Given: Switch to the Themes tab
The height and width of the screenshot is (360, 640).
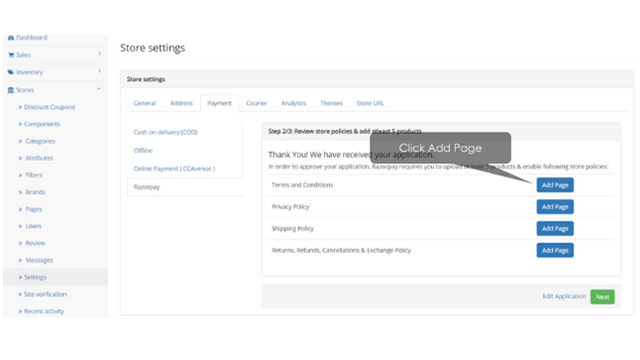Looking at the screenshot, I should click(x=331, y=103).
